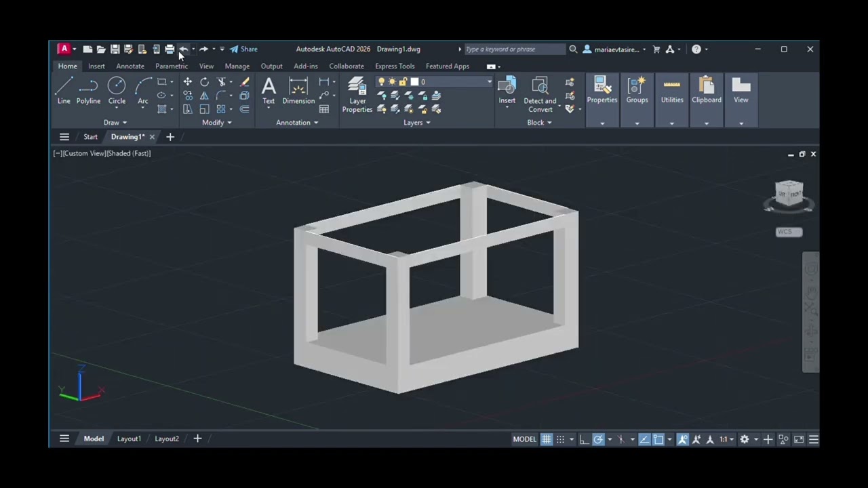Click the WCS coordinate system label

tap(789, 232)
